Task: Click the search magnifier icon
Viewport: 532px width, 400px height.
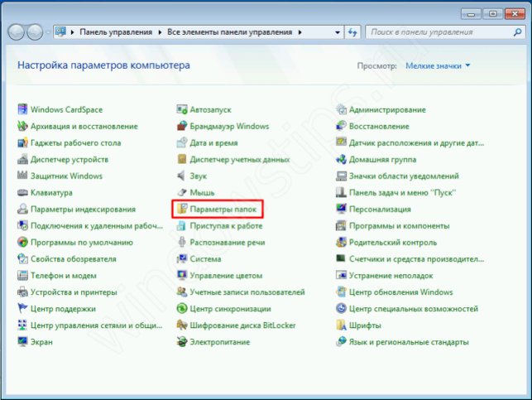Action: pos(517,32)
